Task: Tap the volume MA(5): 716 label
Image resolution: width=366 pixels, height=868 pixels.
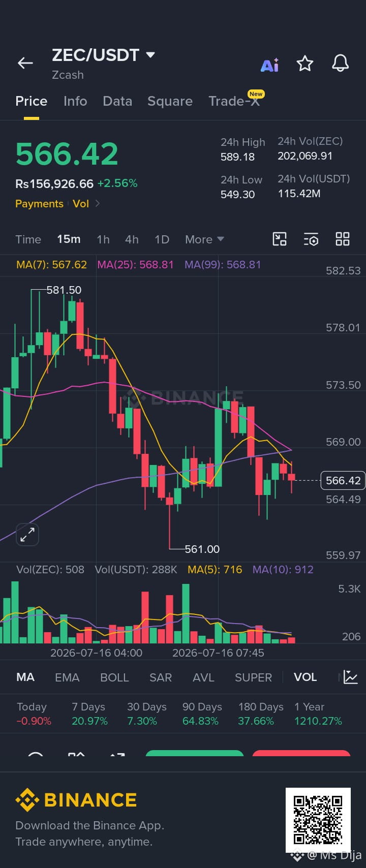Action: [215, 570]
